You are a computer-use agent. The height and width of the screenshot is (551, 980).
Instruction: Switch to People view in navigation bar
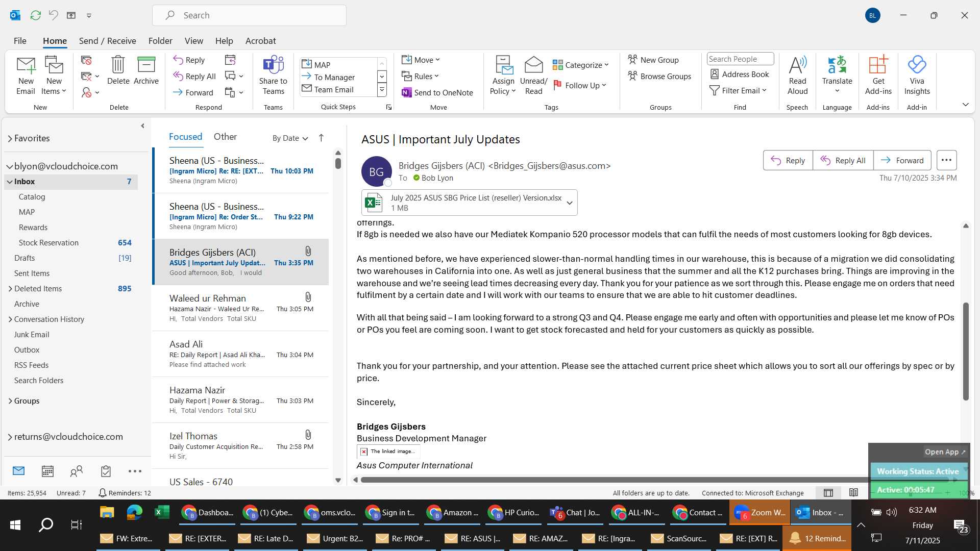77,471
